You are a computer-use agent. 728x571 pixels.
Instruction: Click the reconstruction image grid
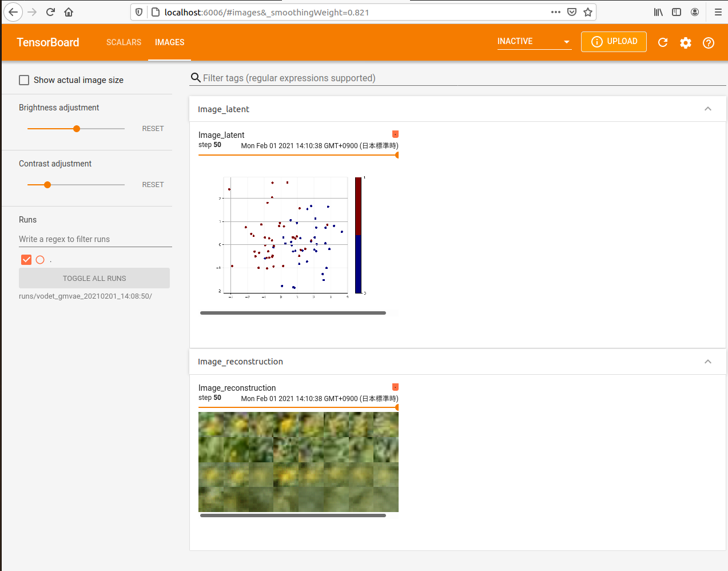(x=299, y=462)
